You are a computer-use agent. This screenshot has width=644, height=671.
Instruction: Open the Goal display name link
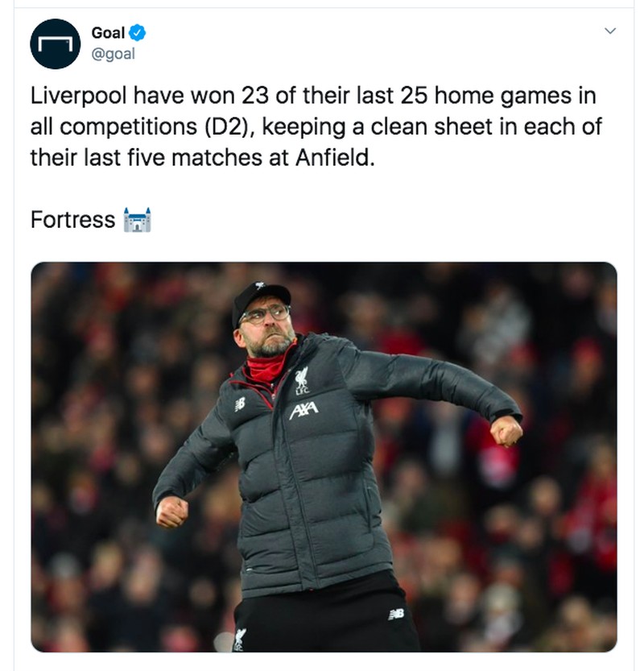pos(107,33)
